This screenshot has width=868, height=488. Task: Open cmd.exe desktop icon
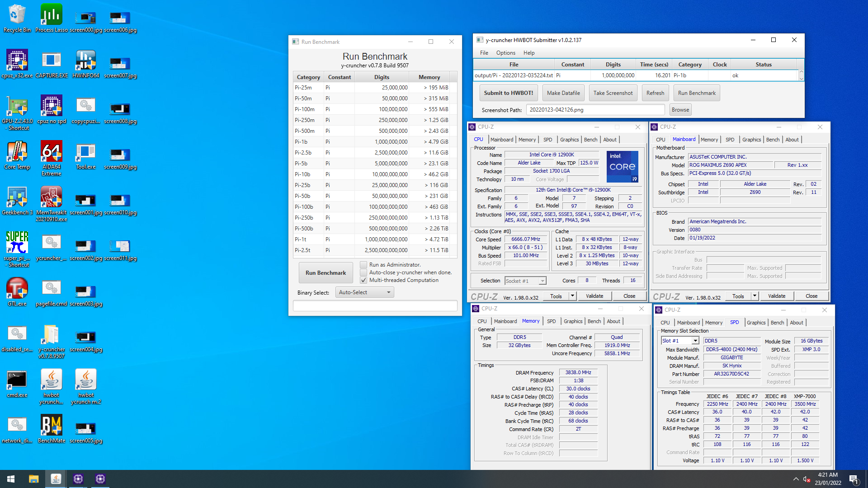pos(17,383)
